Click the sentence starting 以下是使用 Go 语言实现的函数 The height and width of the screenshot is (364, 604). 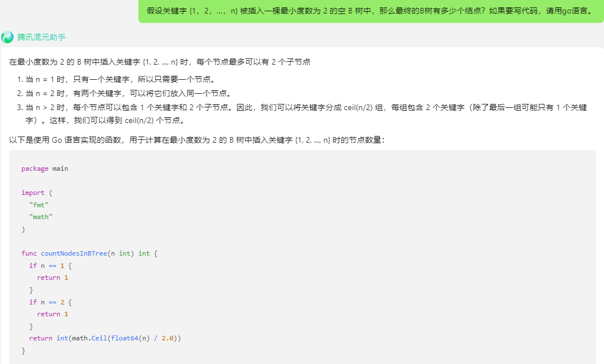[197, 140]
